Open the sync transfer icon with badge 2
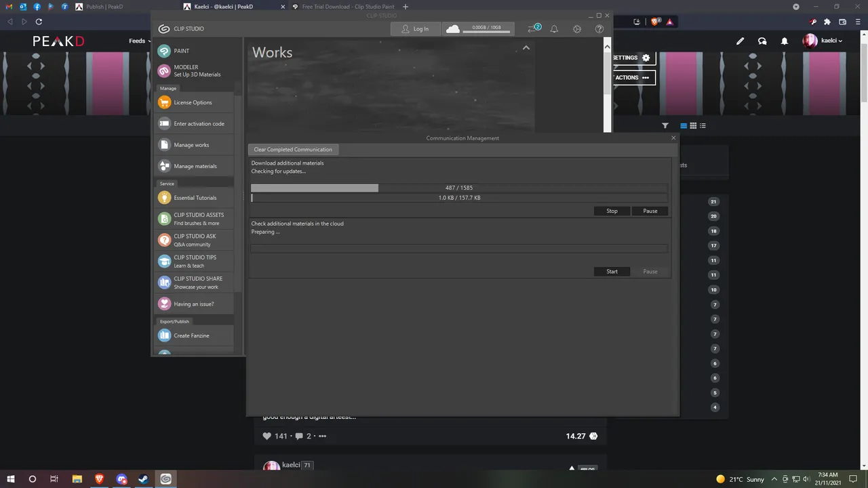868x488 pixels. (534, 28)
